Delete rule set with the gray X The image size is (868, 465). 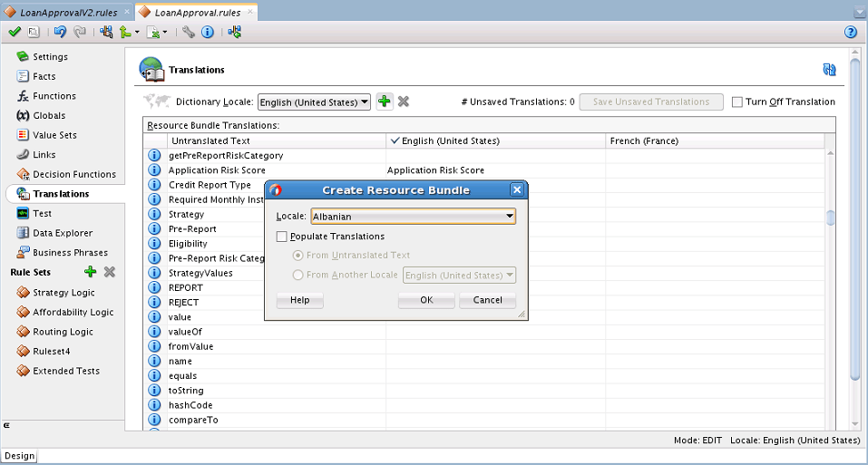(110, 272)
